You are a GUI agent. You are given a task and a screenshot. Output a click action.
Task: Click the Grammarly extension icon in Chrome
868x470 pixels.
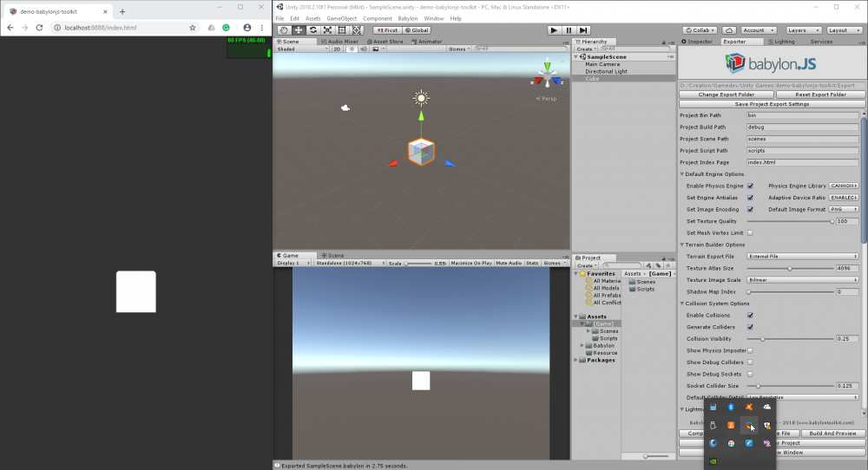pyautogui.click(x=226, y=28)
